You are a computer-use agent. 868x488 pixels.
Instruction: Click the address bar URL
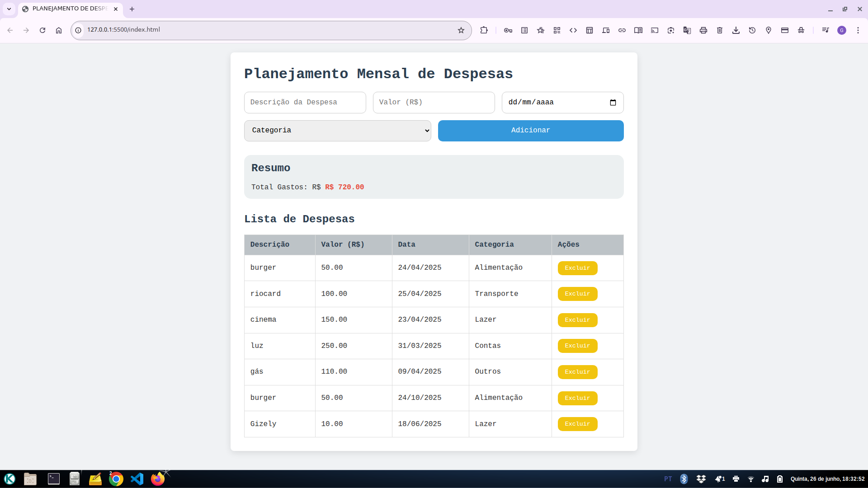click(123, 30)
